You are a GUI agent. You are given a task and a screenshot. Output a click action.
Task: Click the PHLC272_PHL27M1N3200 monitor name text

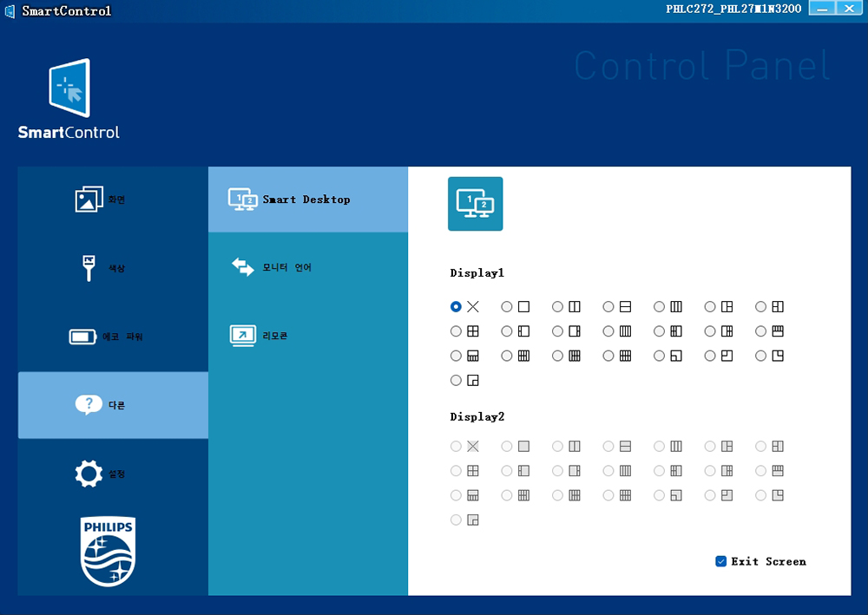(733, 9)
